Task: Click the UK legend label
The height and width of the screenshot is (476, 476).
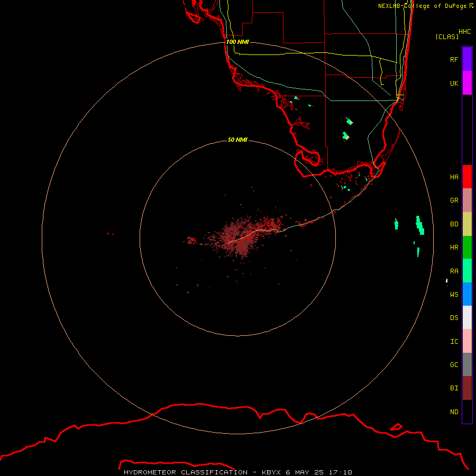Action: click(454, 83)
